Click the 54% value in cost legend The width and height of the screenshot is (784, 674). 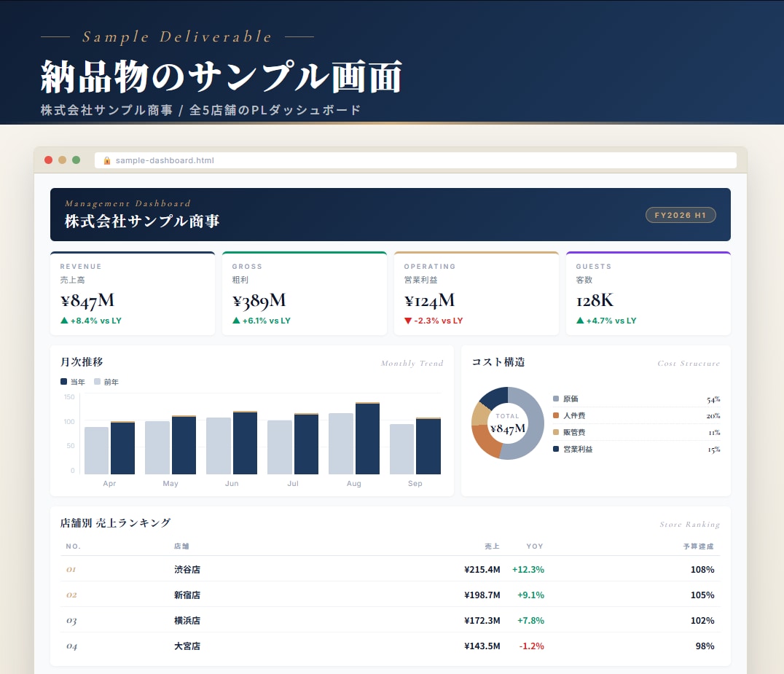coord(713,399)
